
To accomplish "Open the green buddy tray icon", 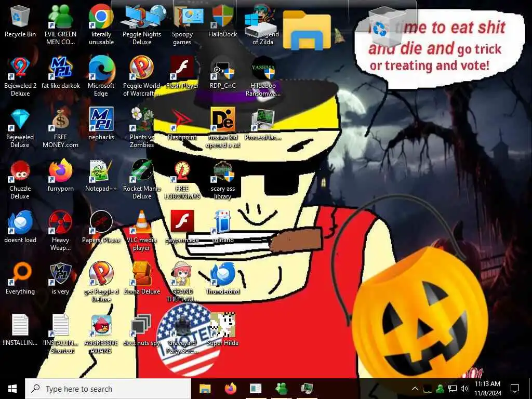I will click(x=440, y=389).
